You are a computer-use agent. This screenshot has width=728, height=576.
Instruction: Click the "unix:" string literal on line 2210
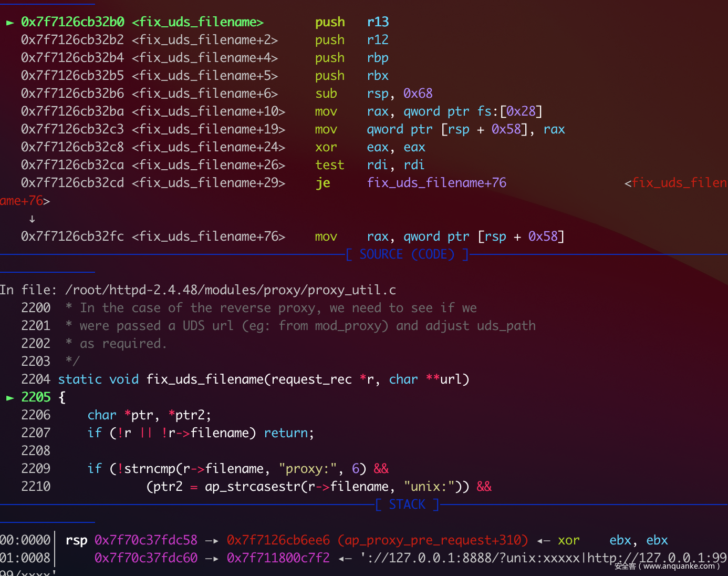(x=429, y=487)
